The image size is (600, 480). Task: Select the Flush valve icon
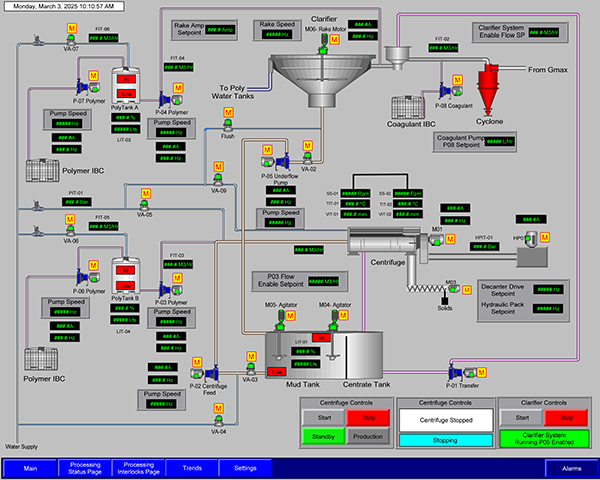[x=227, y=124]
